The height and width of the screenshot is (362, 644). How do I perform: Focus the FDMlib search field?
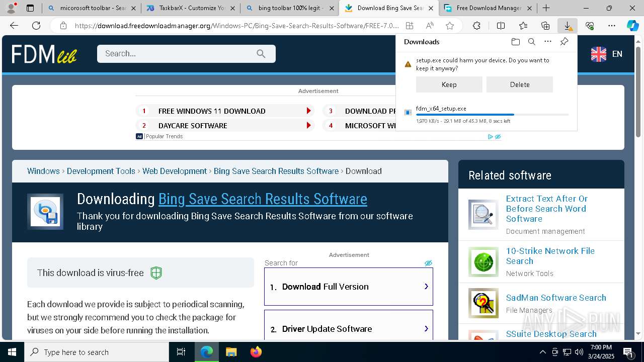[x=186, y=54]
